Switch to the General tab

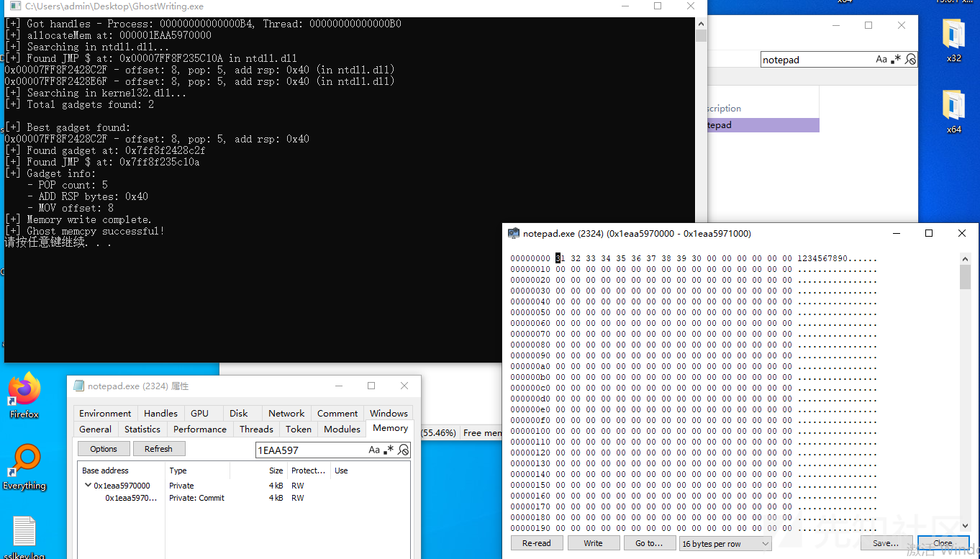(95, 429)
